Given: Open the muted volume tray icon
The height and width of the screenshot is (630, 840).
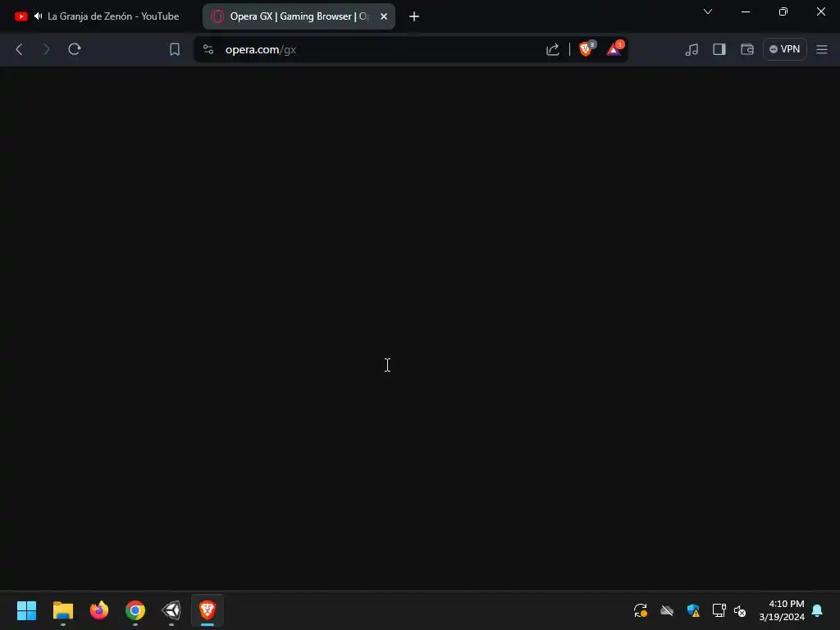Looking at the screenshot, I should click(x=740, y=610).
